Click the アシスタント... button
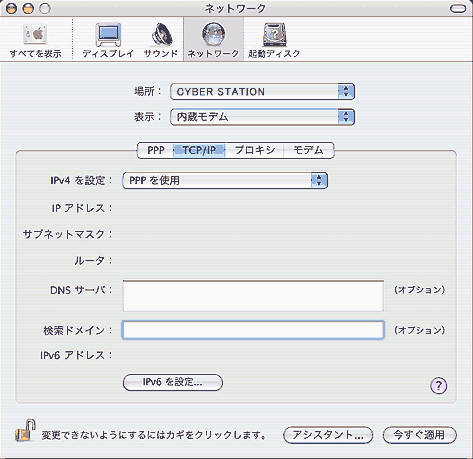The image size is (473, 459). pyautogui.click(x=328, y=435)
